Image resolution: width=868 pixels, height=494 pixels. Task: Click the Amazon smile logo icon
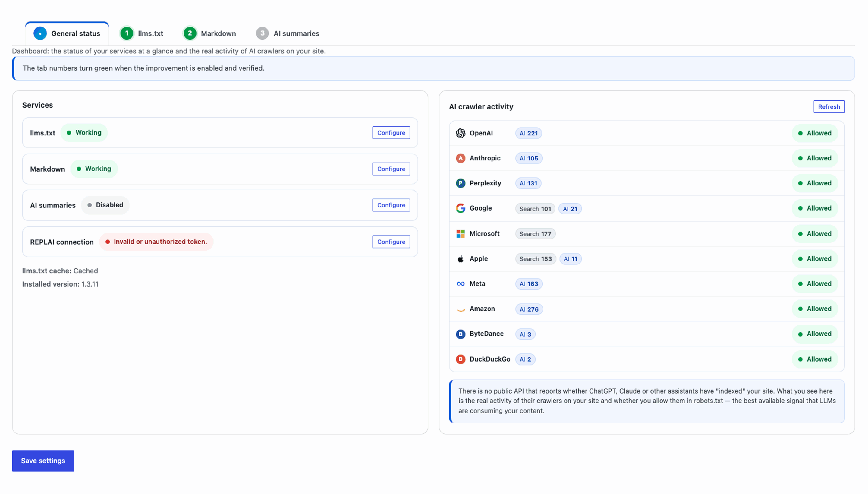(461, 309)
